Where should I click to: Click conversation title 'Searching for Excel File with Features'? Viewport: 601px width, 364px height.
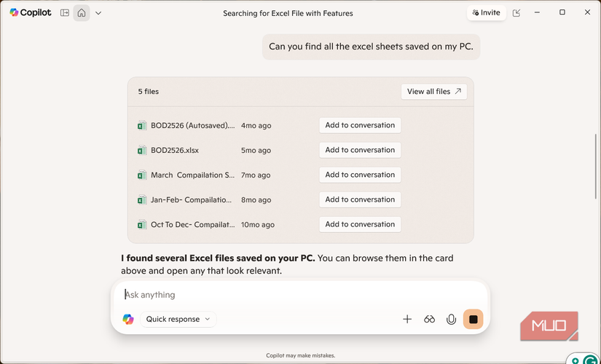click(x=288, y=13)
